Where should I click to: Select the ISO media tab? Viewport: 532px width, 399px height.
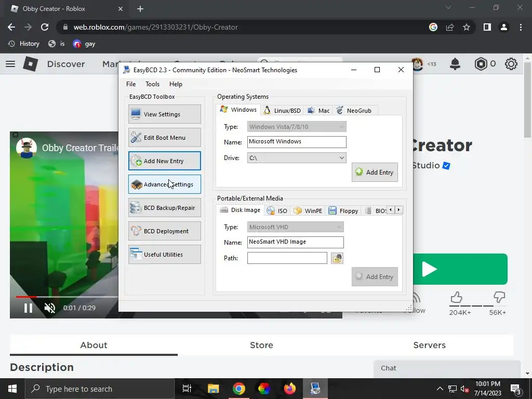point(277,211)
